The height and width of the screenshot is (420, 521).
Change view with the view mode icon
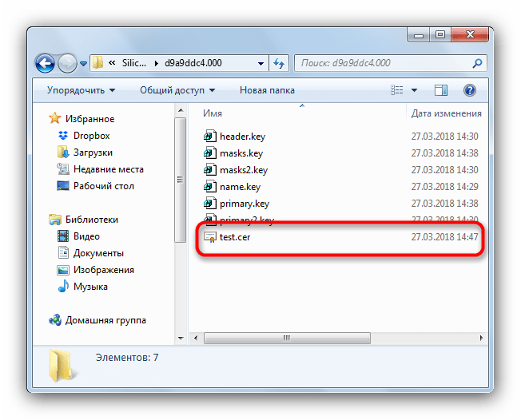click(396, 90)
